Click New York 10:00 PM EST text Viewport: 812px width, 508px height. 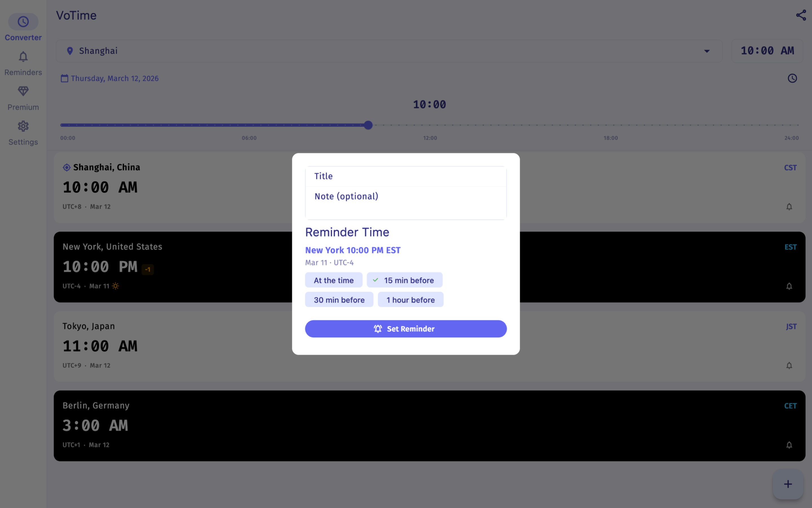(353, 250)
